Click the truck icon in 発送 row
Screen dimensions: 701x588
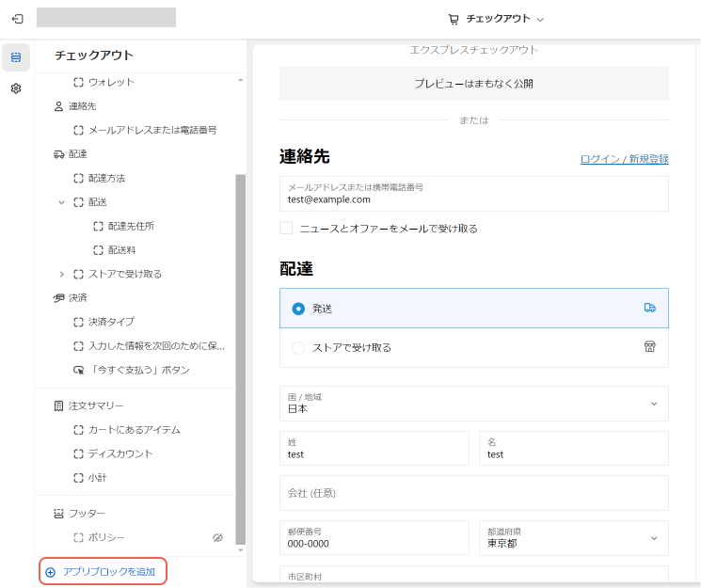(x=649, y=308)
